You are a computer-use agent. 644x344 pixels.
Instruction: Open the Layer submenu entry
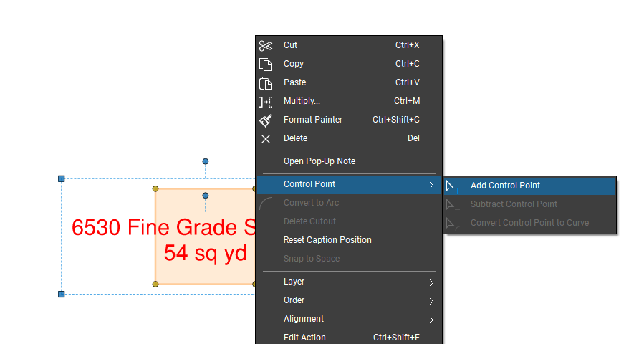coord(349,282)
